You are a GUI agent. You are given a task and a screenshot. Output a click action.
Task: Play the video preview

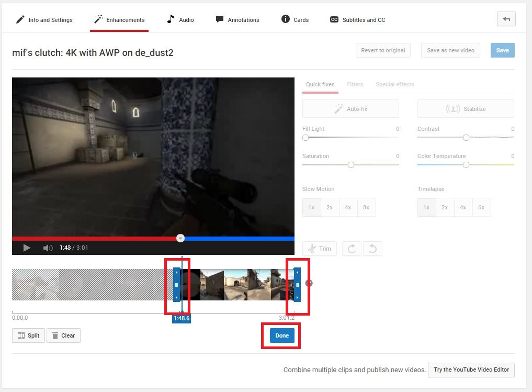[x=27, y=248]
